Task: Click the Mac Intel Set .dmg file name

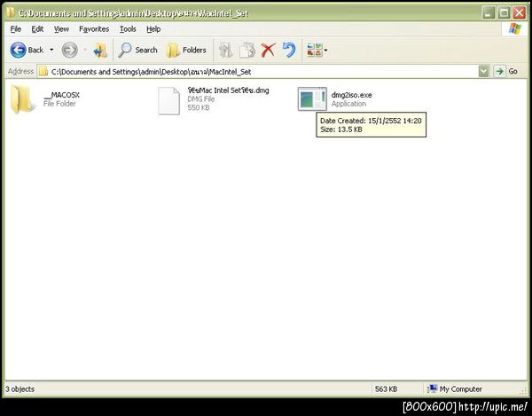Action: [228, 90]
